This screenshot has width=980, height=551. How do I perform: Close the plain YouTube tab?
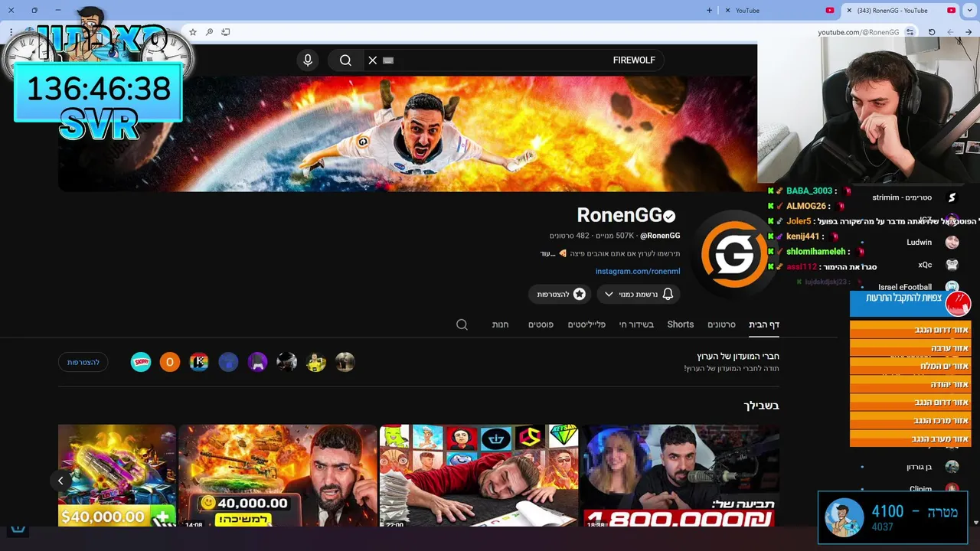click(727, 11)
